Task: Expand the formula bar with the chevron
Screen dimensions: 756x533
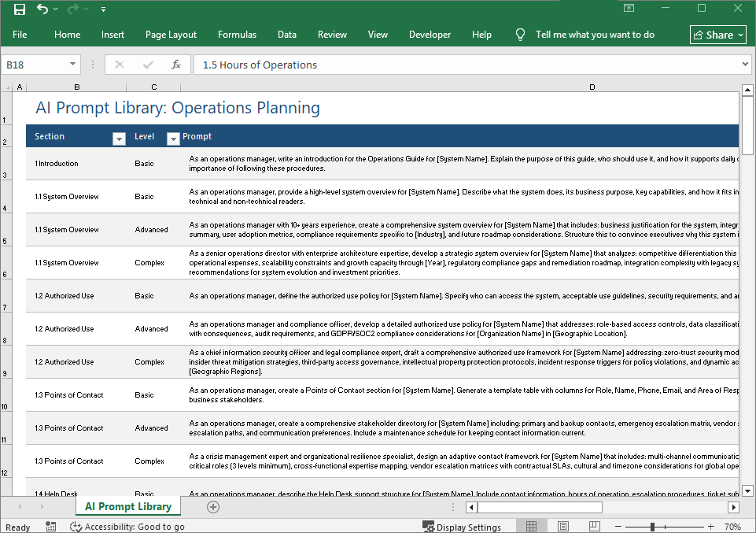Action: point(746,64)
